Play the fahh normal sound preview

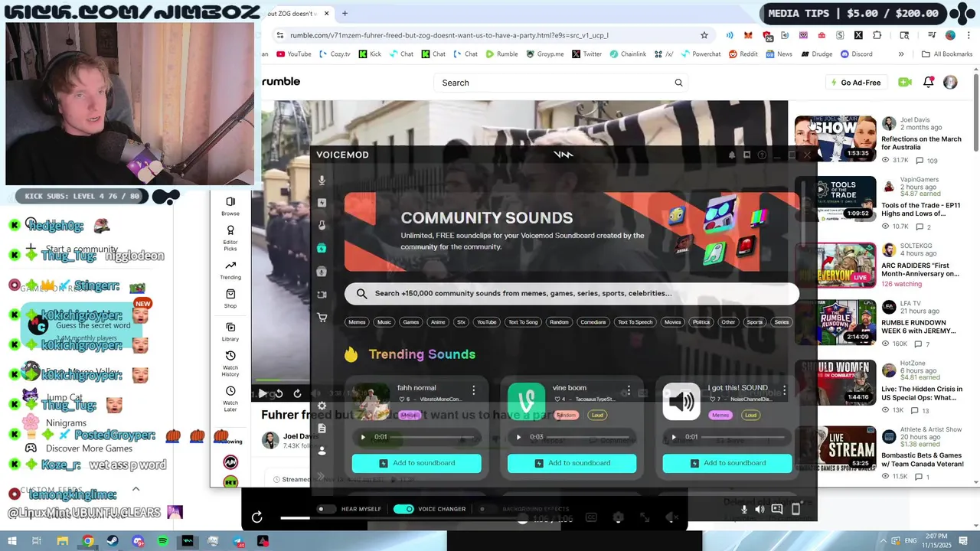[x=363, y=438]
